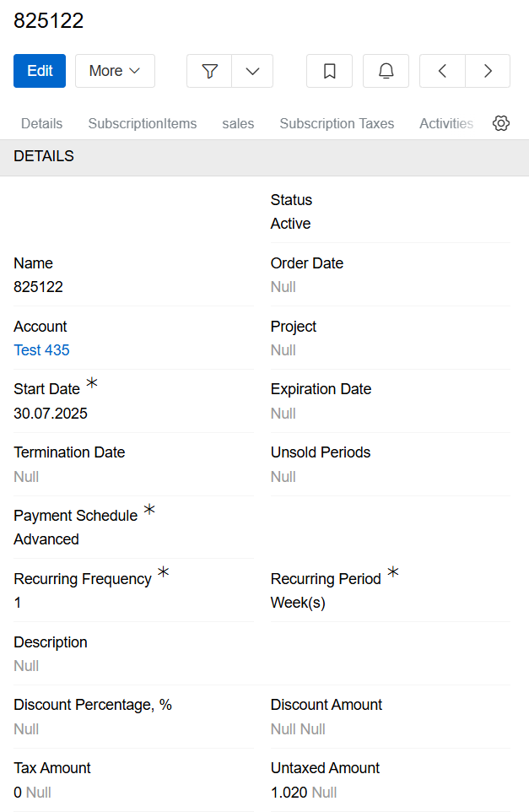Open the Test 435 account link
This screenshot has height=812, width=529.
tap(41, 349)
